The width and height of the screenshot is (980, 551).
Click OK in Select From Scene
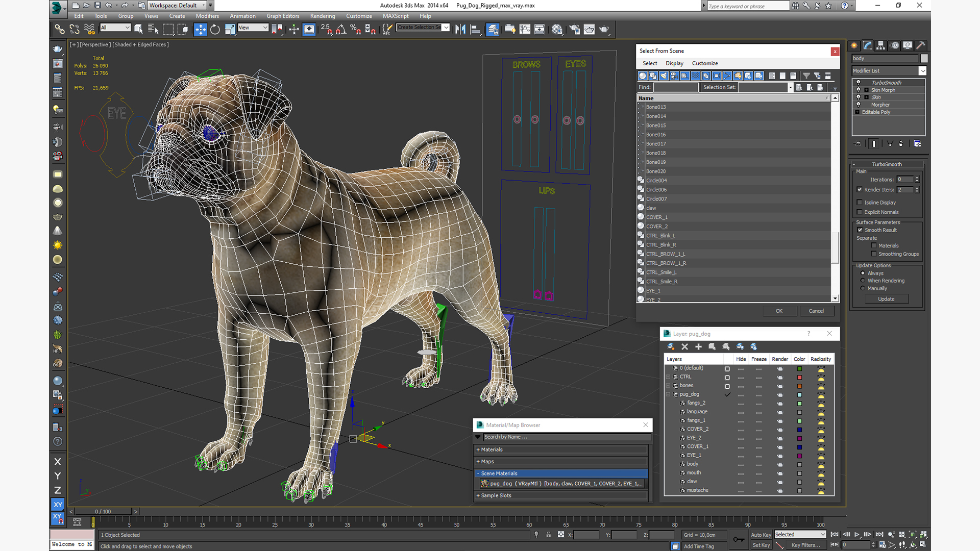pyautogui.click(x=779, y=311)
